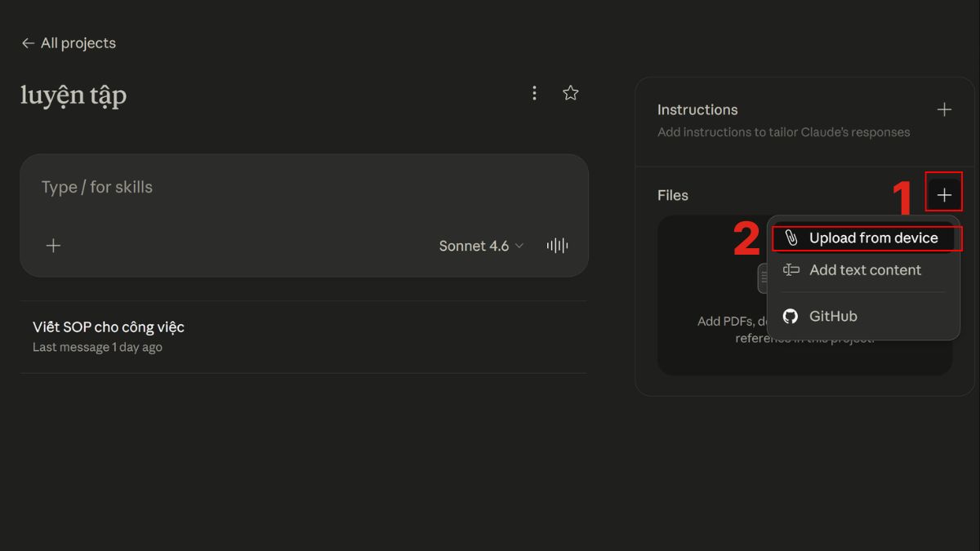Start voice mode with waveform icon
This screenshot has height=551, width=980.
[557, 246]
